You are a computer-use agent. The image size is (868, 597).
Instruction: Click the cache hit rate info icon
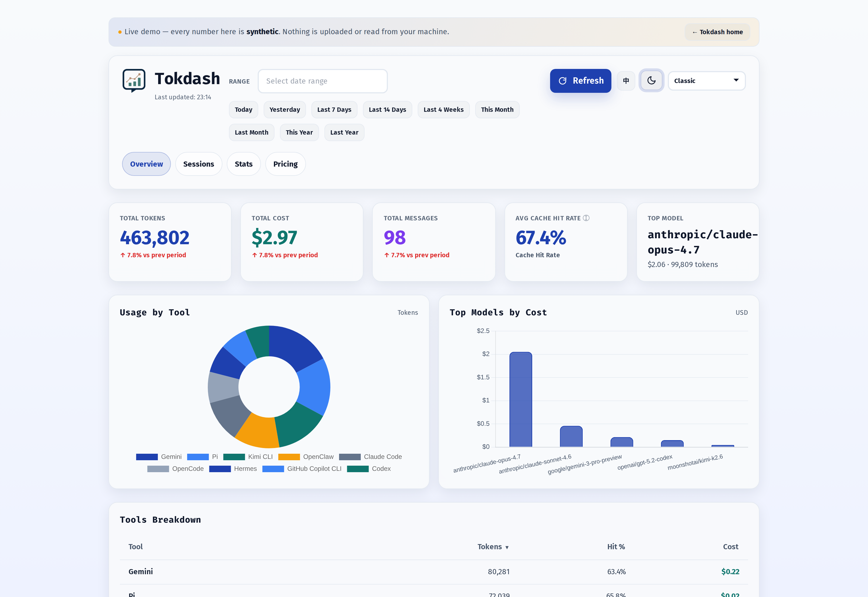coord(586,218)
